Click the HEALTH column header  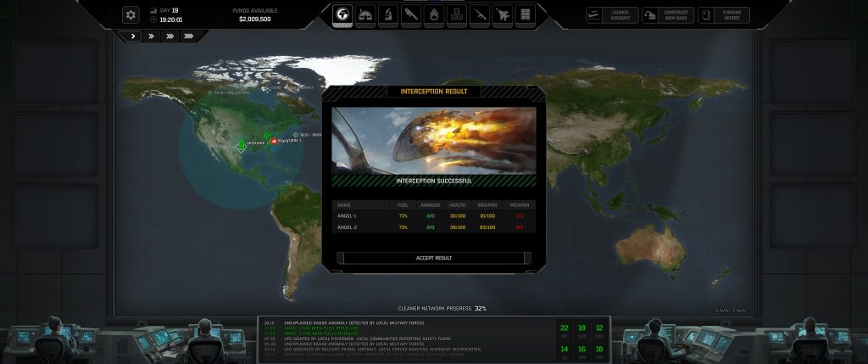pyautogui.click(x=457, y=205)
